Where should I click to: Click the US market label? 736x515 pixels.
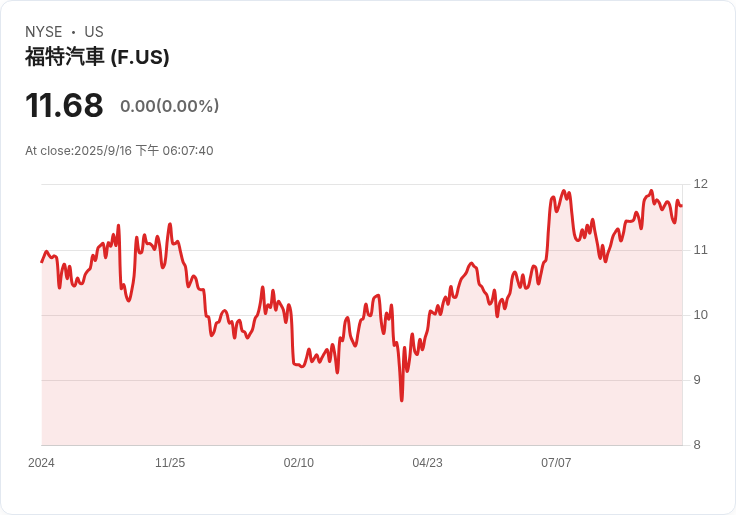click(94, 32)
